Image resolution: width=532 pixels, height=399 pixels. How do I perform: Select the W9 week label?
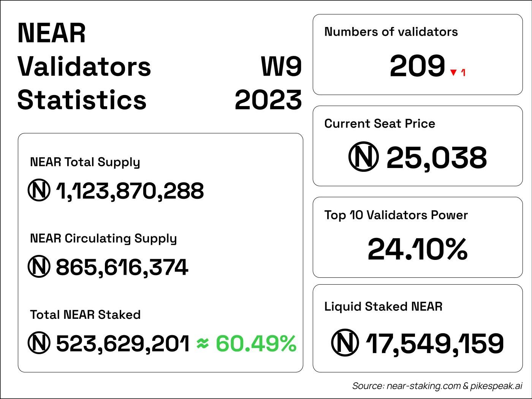coord(281,66)
